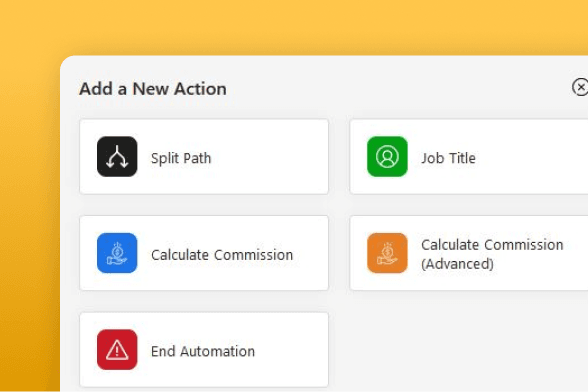This screenshot has width=588, height=392.
Task: Select the Split Path text label
Action: coord(181,158)
